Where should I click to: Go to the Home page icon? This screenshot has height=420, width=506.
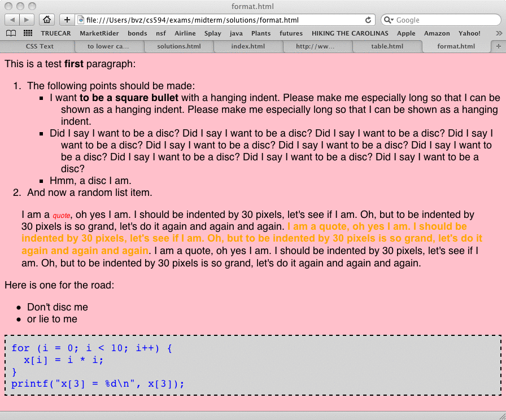point(47,20)
